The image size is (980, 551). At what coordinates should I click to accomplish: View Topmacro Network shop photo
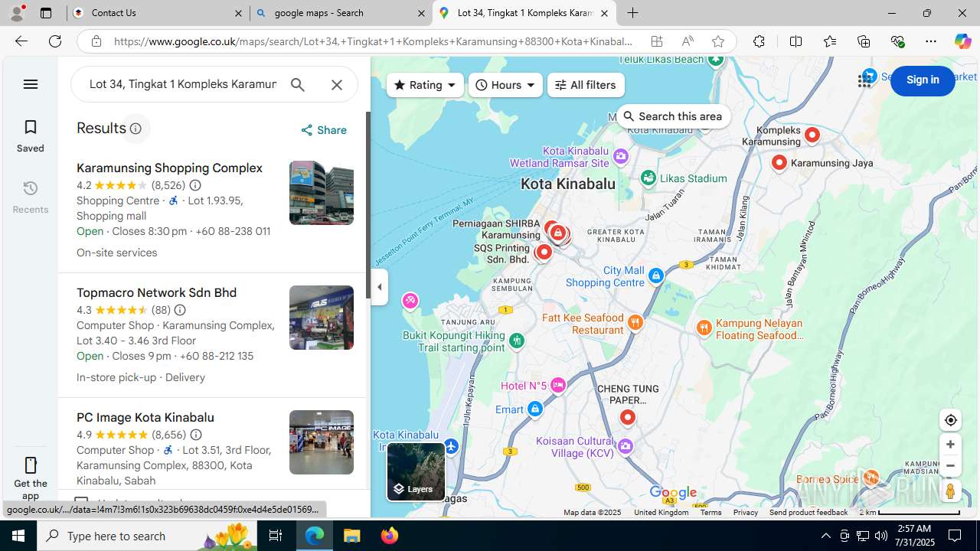tap(322, 318)
